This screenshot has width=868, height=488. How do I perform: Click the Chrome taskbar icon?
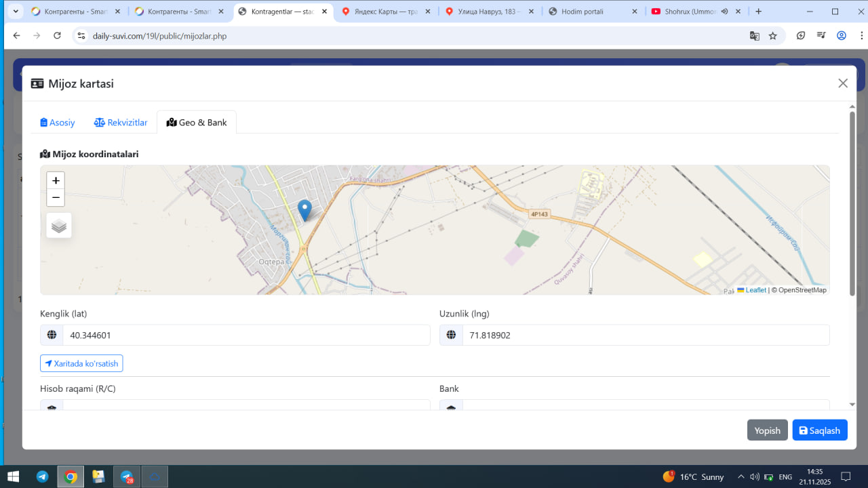point(71,476)
